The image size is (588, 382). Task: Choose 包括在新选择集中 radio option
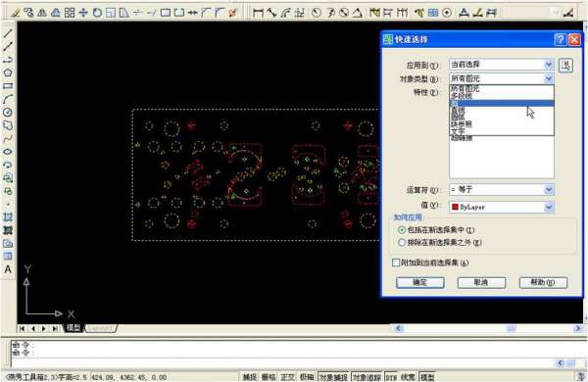point(436,230)
